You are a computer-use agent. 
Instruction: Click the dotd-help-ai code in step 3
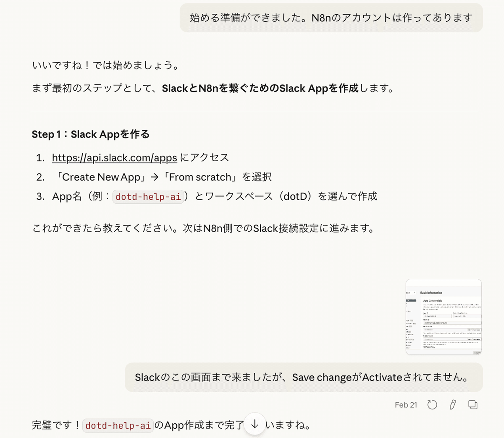[x=148, y=197]
